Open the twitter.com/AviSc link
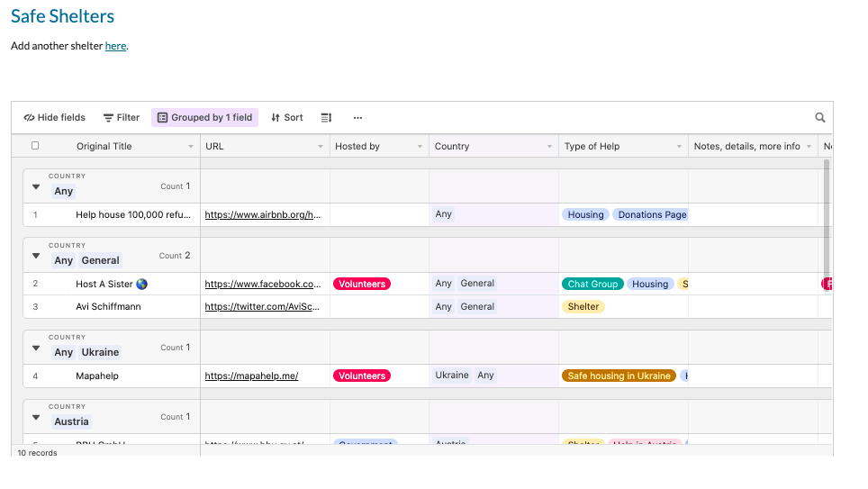 tap(262, 307)
